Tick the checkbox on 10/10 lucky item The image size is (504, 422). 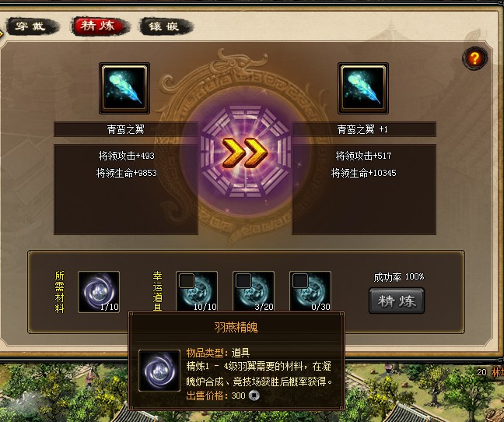(187, 281)
